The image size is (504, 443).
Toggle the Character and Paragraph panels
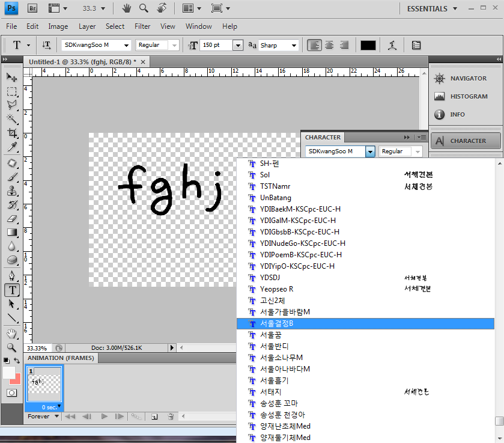click(416, 45)
